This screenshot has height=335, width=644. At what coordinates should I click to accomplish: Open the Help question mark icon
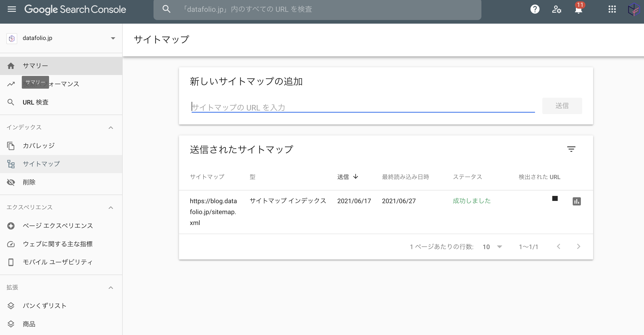tap(535, 9)
